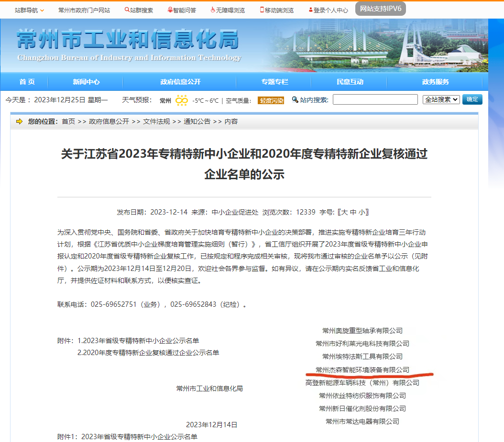The image size is (504, 442).
Task: Click the 站群搜索 magnifier icon
Action: [x=127, y=10]
